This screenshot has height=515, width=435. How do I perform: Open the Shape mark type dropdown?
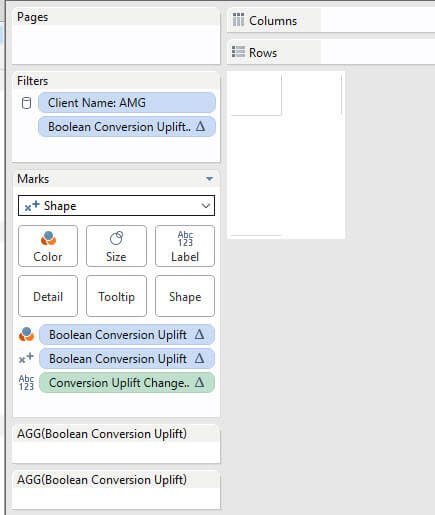click(116, 206)
